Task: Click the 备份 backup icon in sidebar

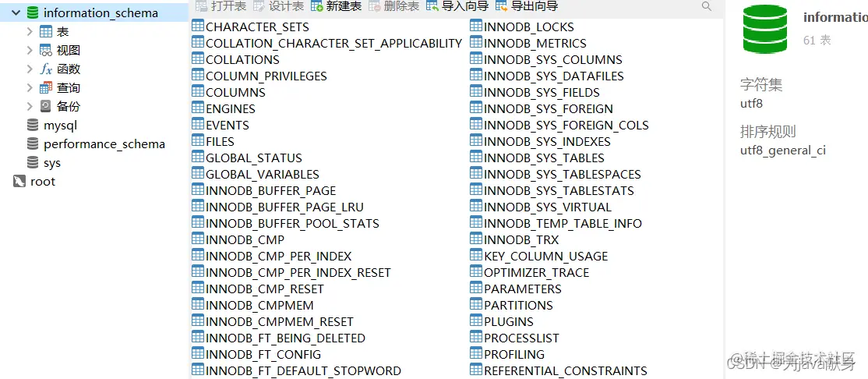Action: 46,106
